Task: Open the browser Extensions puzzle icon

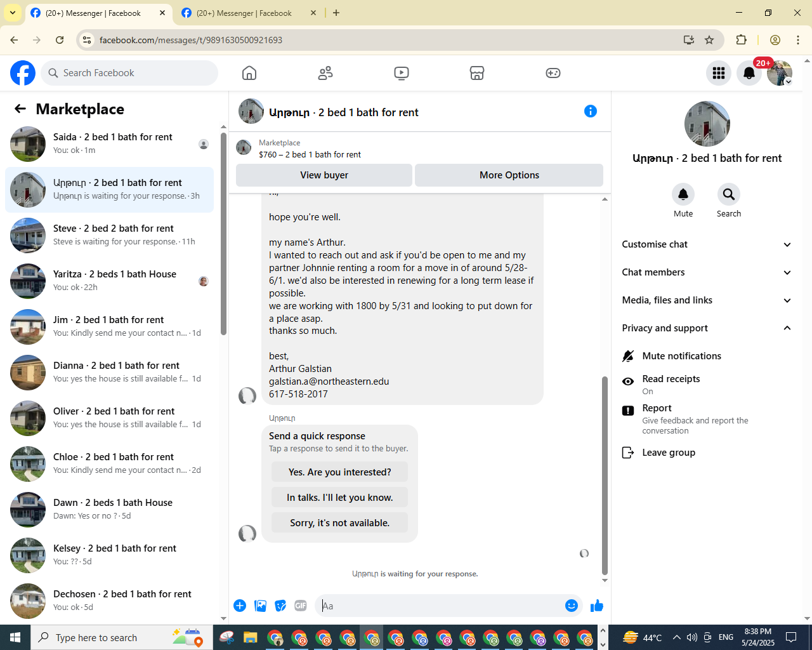Action: point(741,40)
